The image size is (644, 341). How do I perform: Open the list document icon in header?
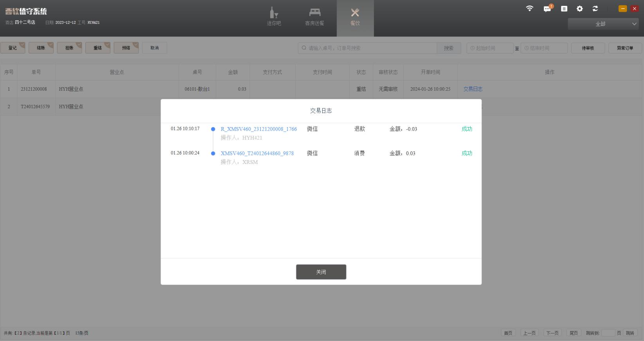[x=564, y=9]
